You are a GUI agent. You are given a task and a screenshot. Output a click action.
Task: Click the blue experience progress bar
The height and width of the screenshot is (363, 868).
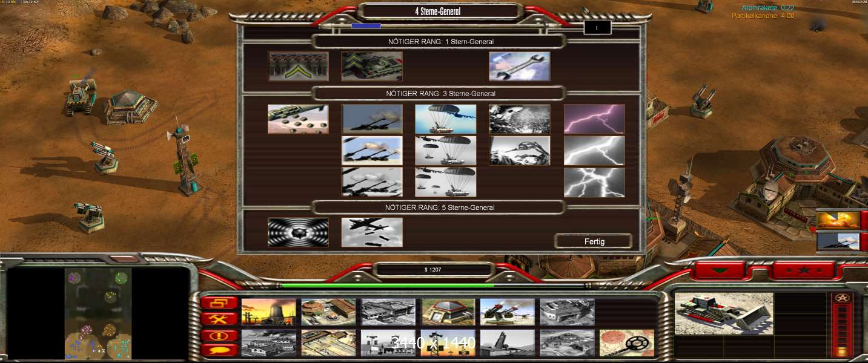click(366, 26)
